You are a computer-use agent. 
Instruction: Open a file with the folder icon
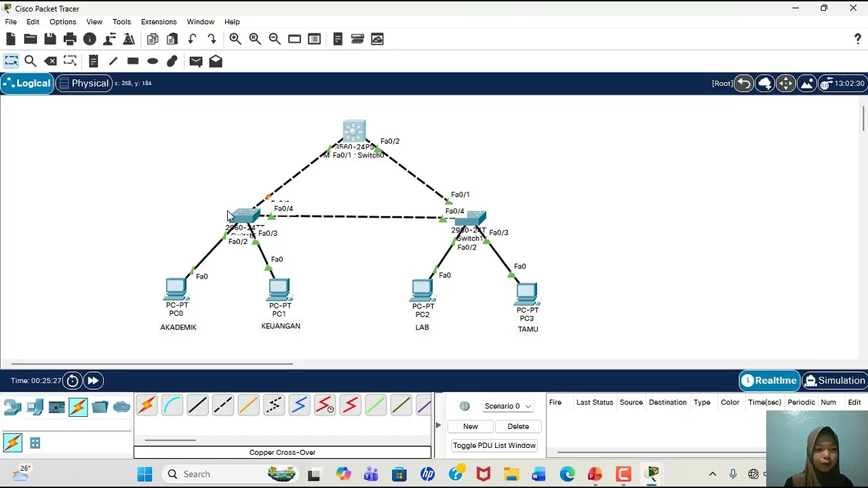point(31,39)
